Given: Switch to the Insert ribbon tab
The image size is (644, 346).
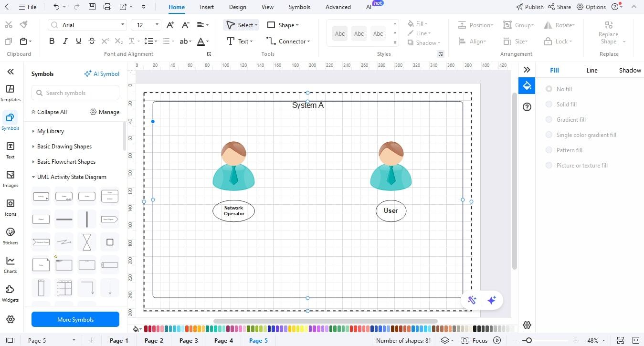Looking at the screenshot, I should (207, 7).
